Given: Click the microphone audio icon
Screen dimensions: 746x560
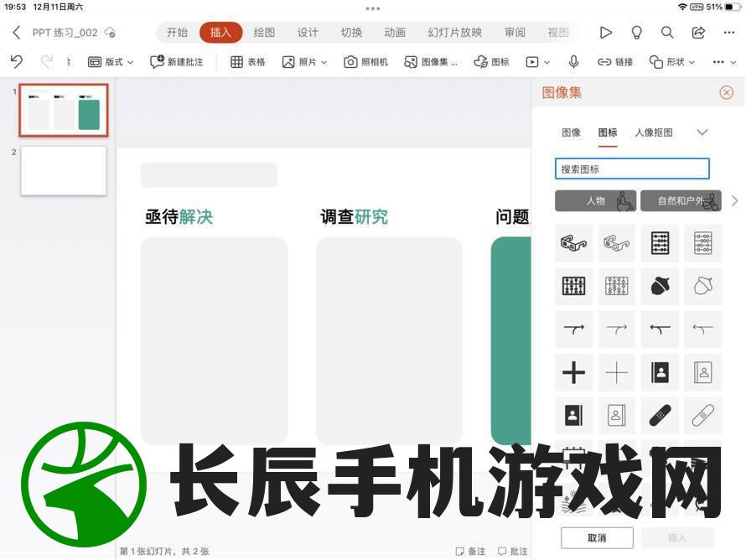Looking at the screenshot, I should tap(574, 62).
